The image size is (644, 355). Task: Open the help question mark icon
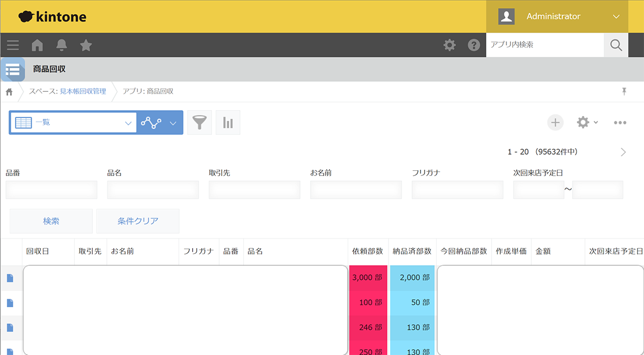tap(473, 45)
